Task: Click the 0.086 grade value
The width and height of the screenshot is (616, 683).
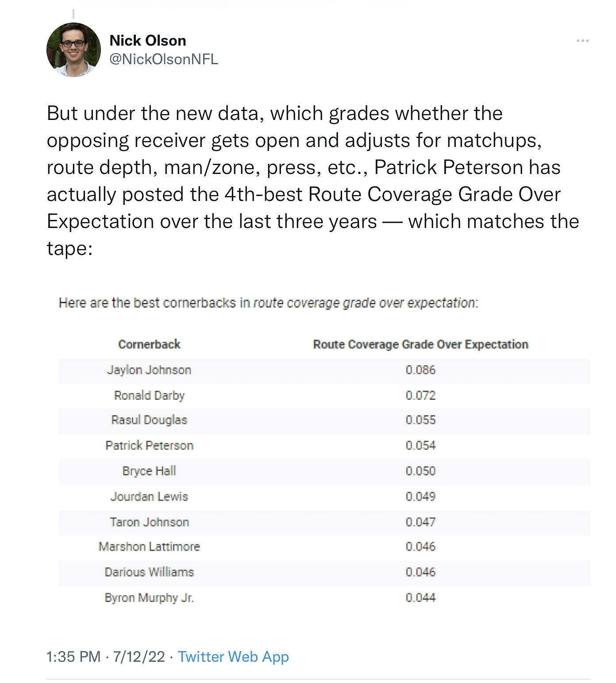Action: coord(420,370)
